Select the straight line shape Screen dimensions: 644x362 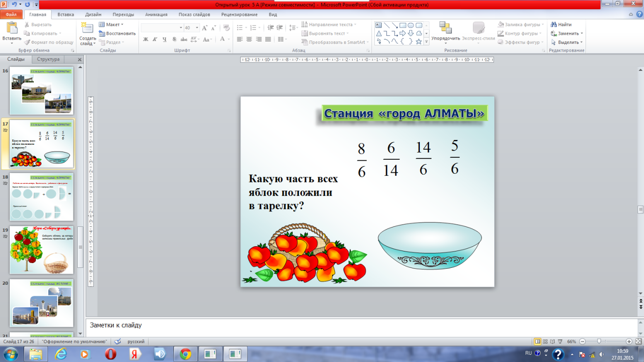(386, 25)
